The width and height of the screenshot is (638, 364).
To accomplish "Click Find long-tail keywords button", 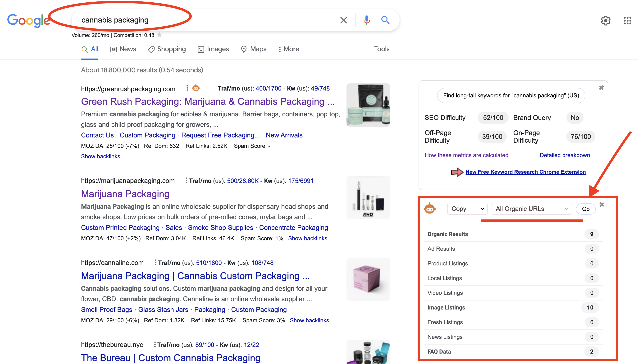I will click(511, 96).
